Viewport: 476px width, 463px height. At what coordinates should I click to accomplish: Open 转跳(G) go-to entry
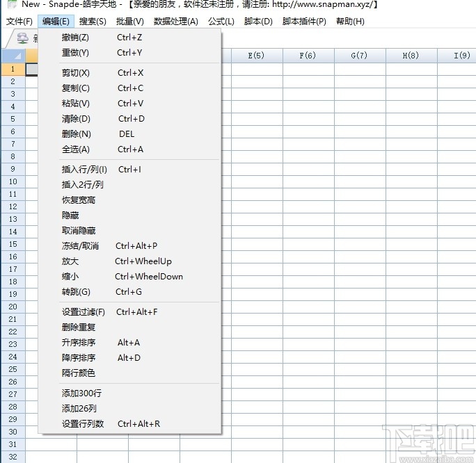click(x=130, y=292)
